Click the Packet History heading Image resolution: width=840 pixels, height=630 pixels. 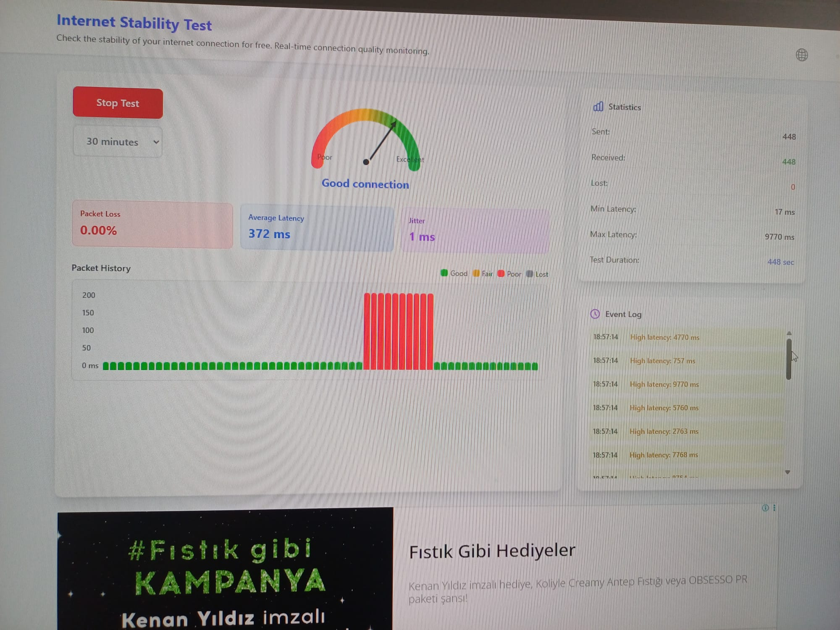(101, 268)
